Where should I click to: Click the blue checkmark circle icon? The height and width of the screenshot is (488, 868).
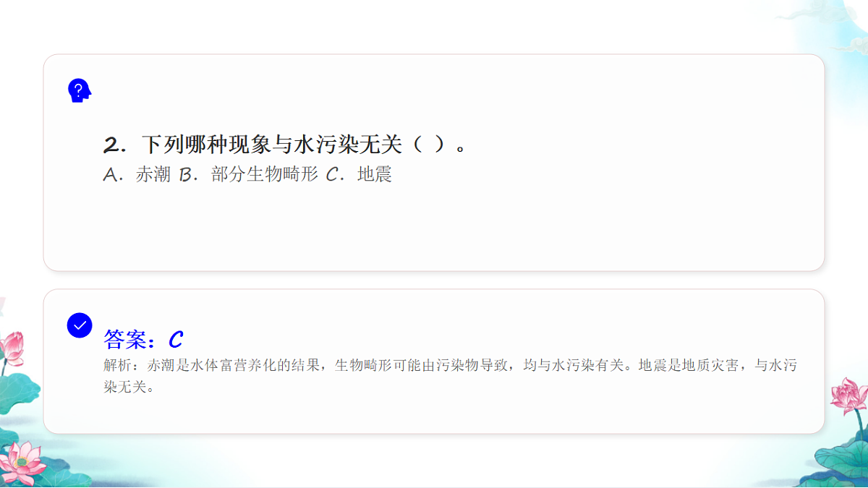(x=80, y=325)
